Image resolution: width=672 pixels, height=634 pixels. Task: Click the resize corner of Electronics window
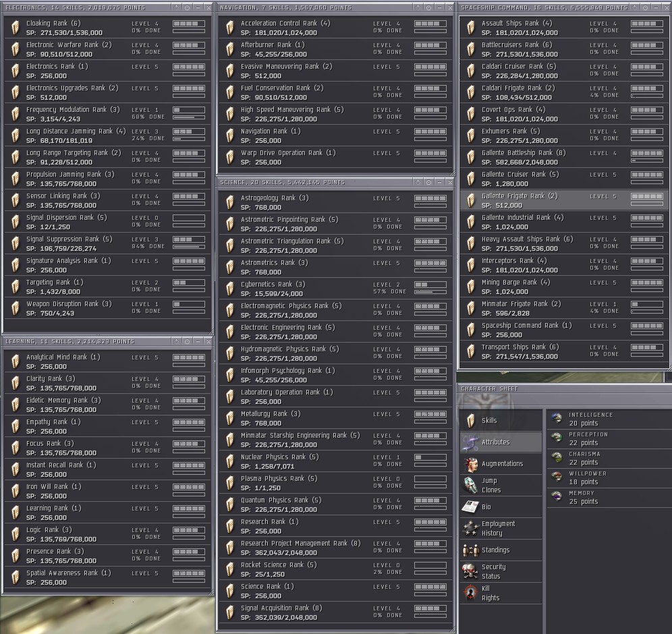(x=211, y=332)
